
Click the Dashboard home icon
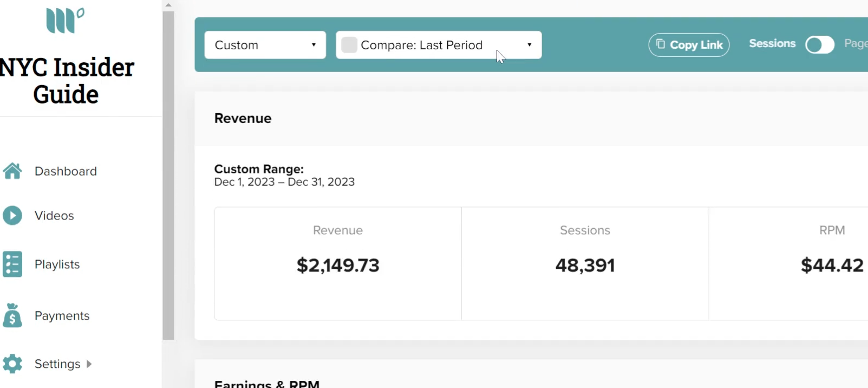(x=12, y=171)
